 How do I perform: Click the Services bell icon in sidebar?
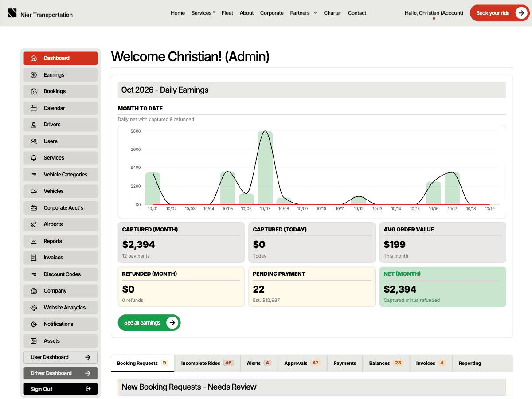(x=34, y=158)
